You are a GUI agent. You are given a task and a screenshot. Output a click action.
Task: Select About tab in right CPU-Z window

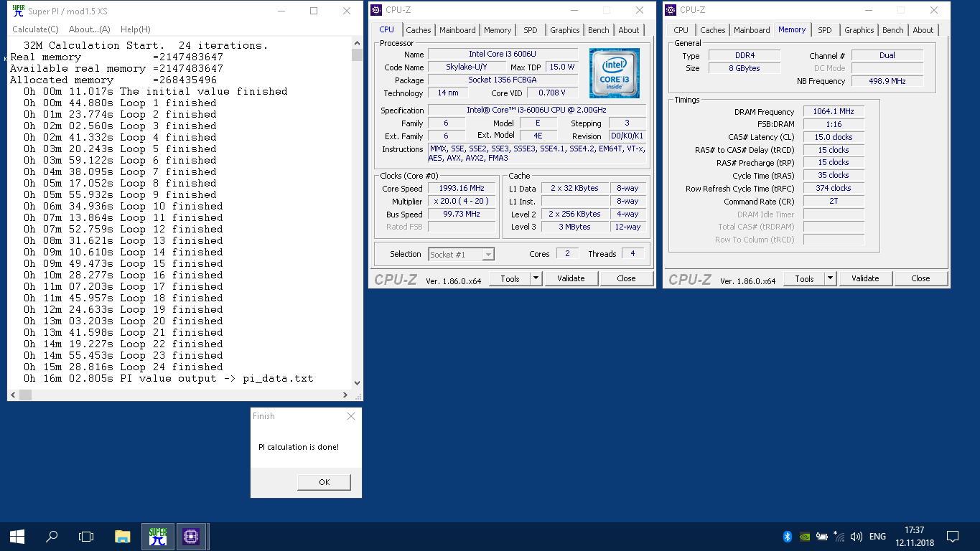pos(923,30)
